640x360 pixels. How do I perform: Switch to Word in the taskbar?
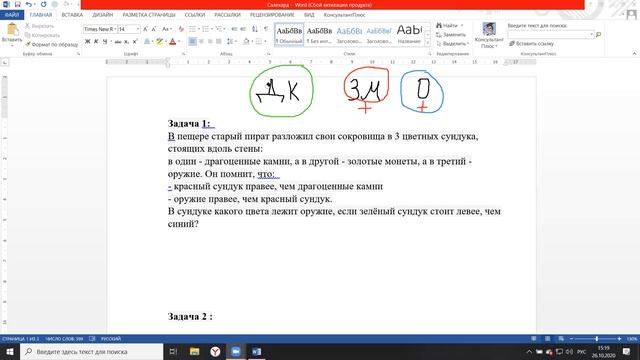[x=256, y=351]
